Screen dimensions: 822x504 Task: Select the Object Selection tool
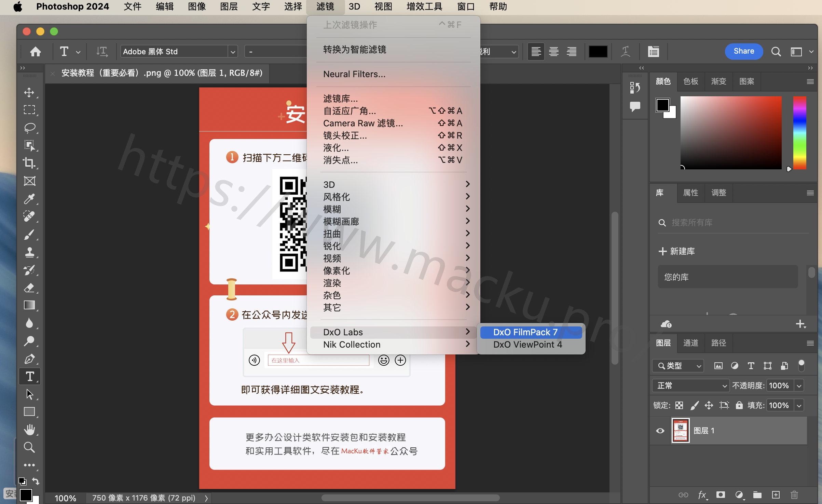coord(29,145)
